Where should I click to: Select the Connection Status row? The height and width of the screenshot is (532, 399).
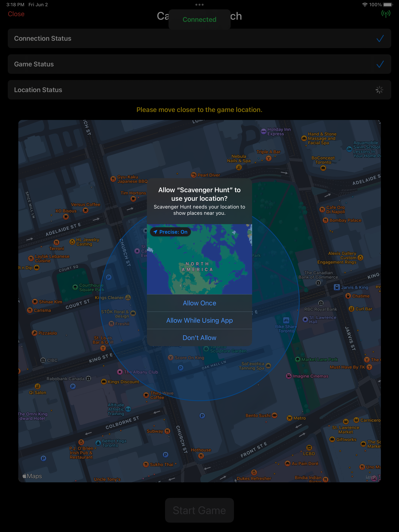(x=199, y=39)
